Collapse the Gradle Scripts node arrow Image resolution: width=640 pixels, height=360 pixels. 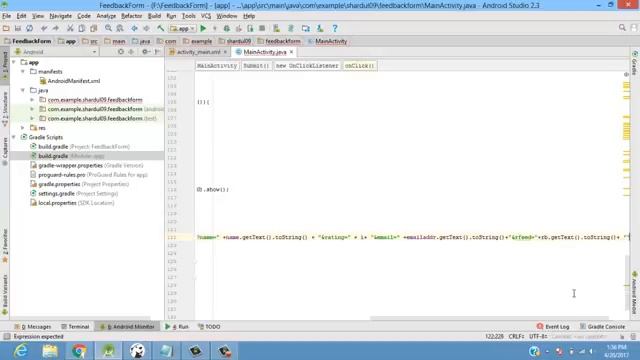coord(14,137)
